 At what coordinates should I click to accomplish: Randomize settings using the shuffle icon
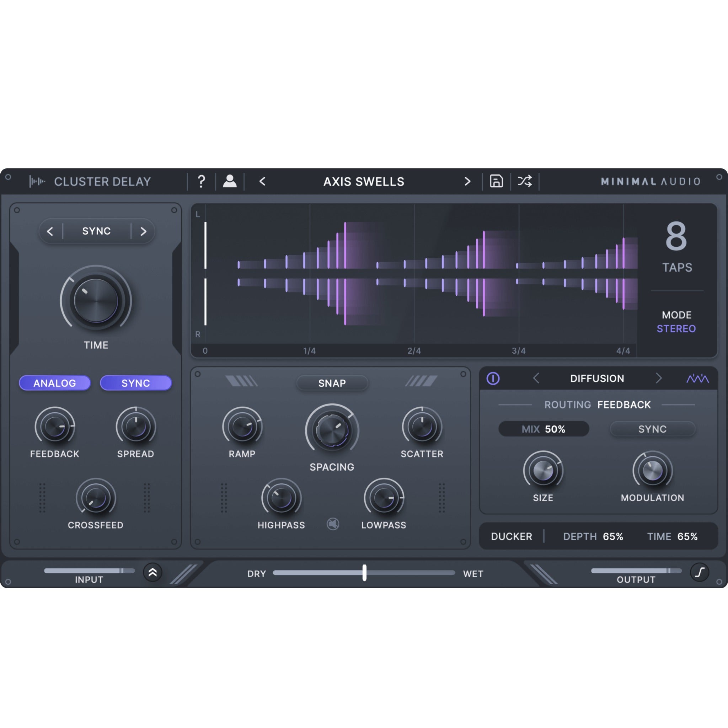[x=525, y=182]
